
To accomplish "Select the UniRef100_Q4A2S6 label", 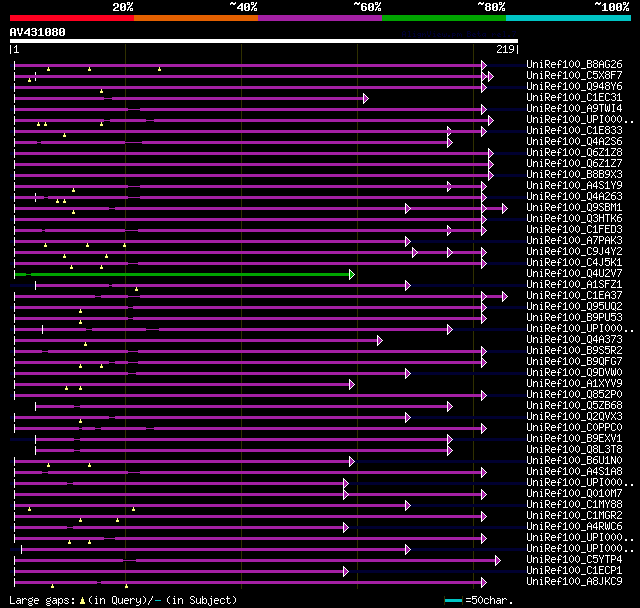I will coord(574,142).
